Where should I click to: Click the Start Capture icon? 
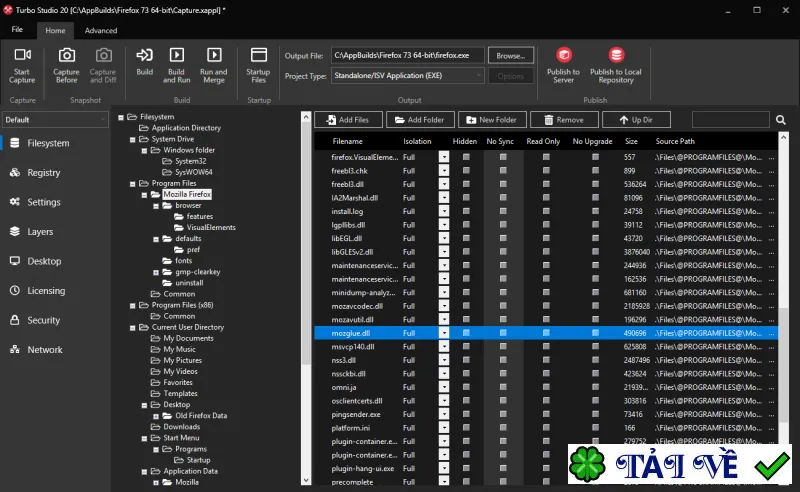[x=22, y=55]
